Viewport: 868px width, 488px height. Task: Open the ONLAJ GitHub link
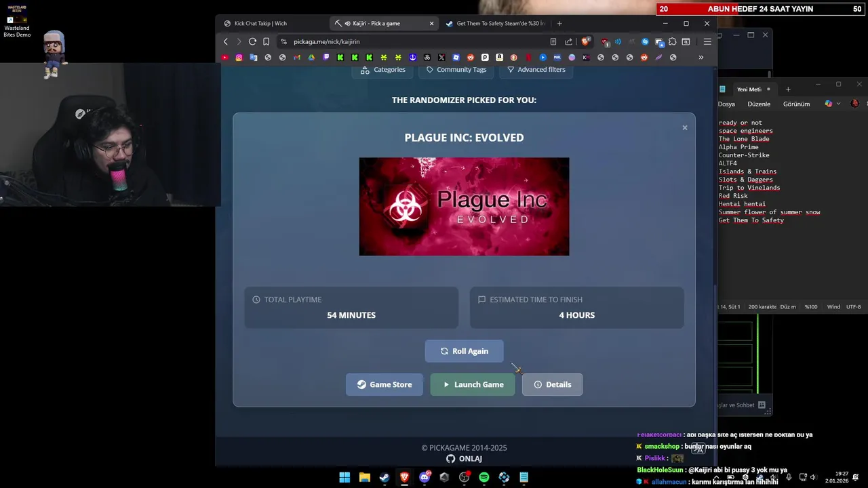tap(464, 459)
